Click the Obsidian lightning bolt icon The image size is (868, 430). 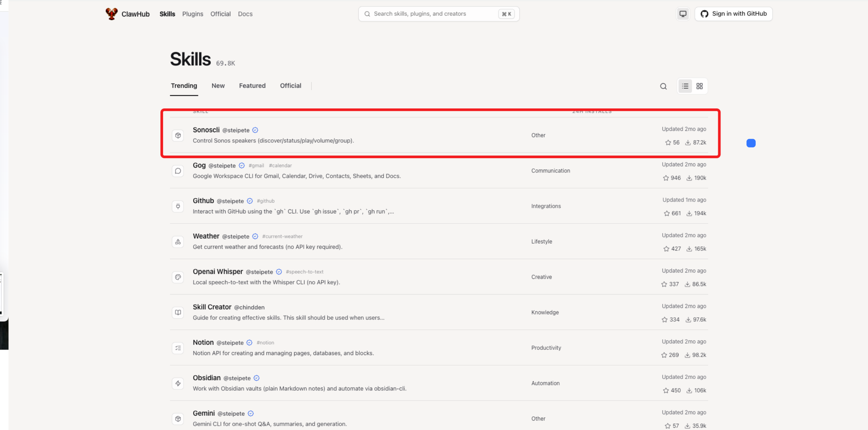click(178, 383)
